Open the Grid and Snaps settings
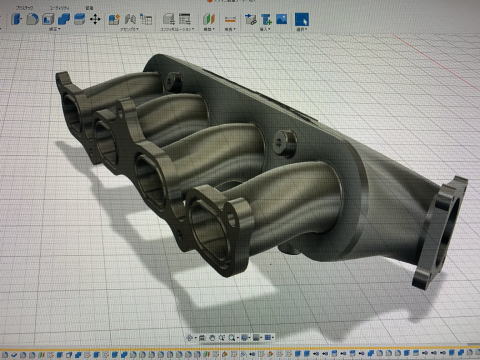The image size is (480, 360). click(257, 338)
